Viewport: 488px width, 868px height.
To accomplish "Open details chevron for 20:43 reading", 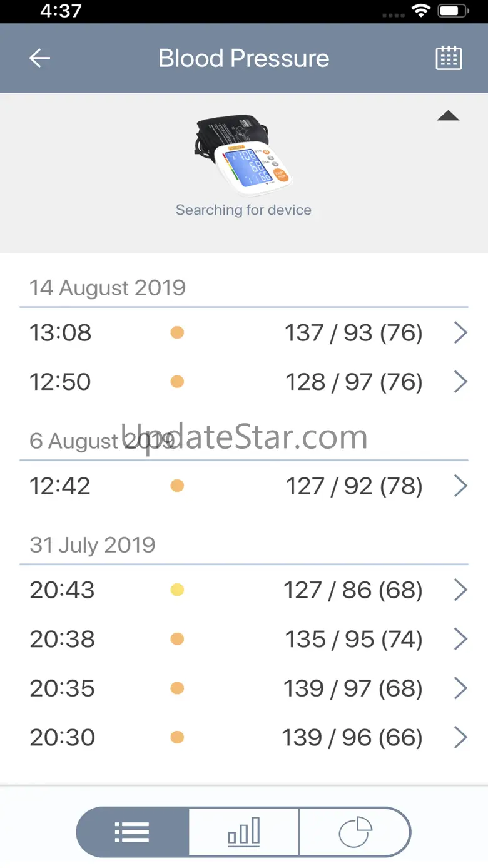I will 460,590.
